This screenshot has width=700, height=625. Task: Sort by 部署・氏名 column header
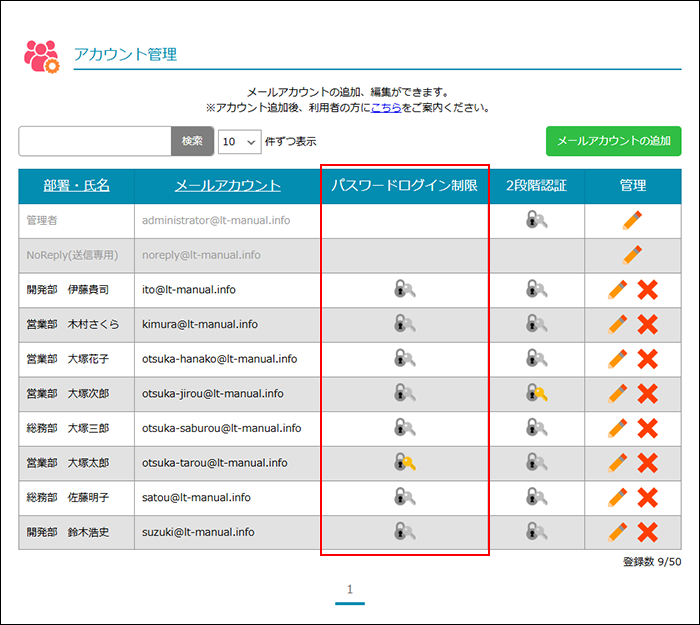click(x=76, y=185)
